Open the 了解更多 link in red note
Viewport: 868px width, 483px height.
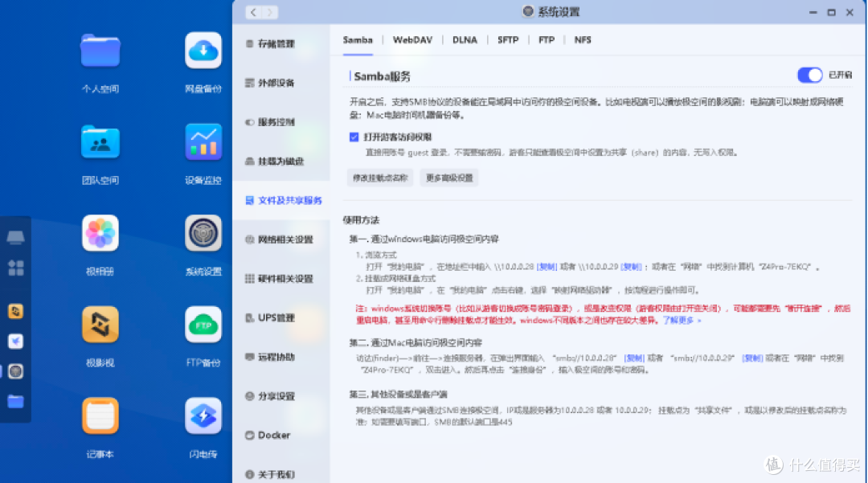coord(682,321)
